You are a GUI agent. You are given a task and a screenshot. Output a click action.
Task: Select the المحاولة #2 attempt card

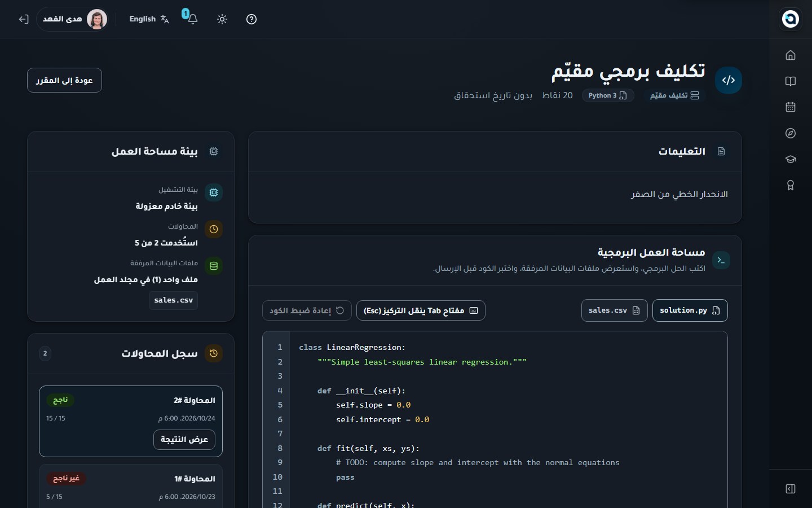131,422
